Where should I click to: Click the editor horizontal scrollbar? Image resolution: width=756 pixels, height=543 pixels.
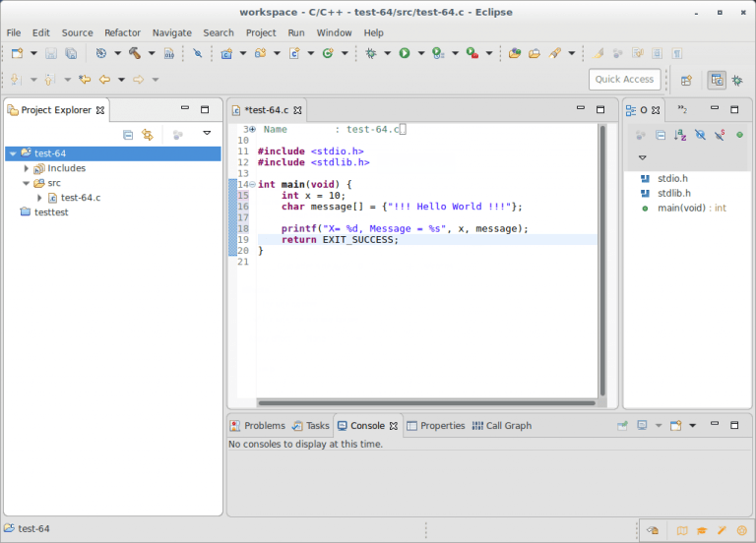point(426,402)
